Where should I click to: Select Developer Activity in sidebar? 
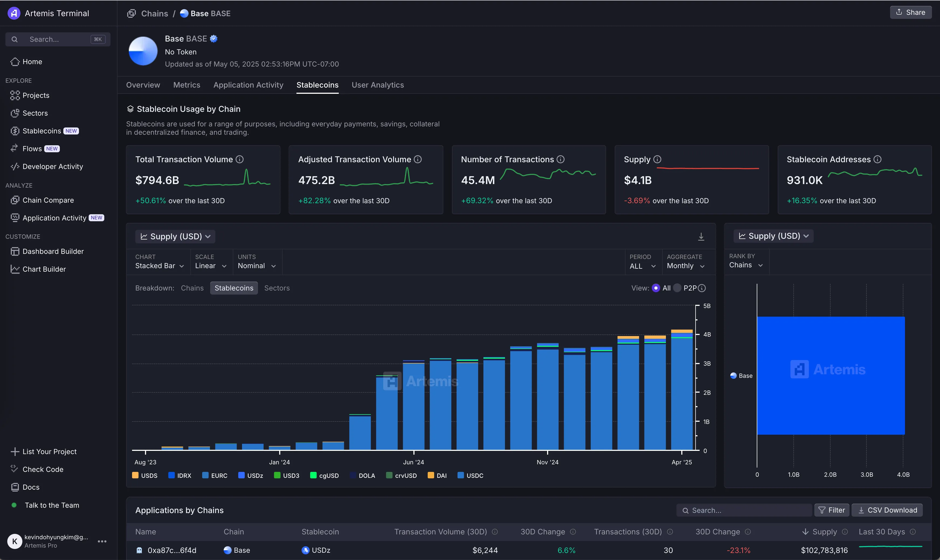(52, 166)
